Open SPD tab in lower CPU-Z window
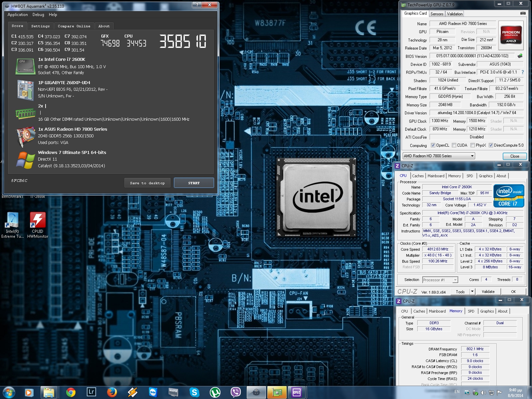Image resolution: width=532 pixels, height=399 pixels. pyautogui.click(x=471, y=311)
